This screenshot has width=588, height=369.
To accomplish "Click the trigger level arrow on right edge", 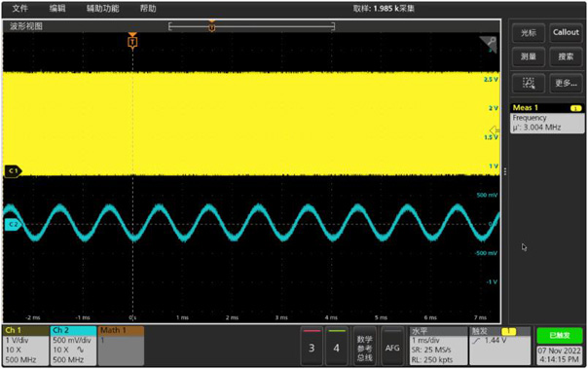I will pos(495,130).
